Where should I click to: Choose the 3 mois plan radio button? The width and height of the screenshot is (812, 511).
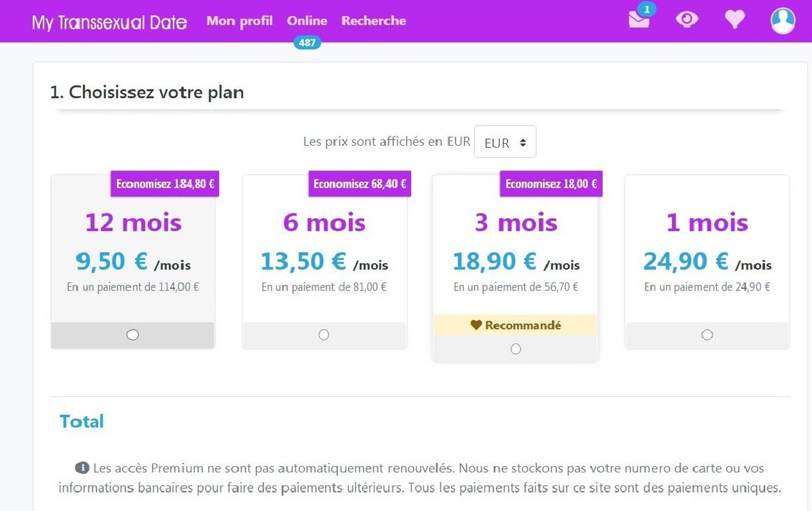point(516,349)
